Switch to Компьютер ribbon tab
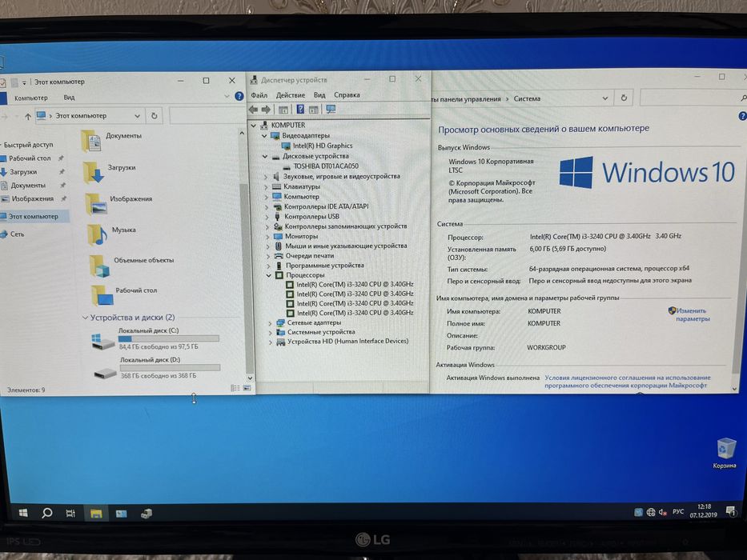The height and width of the screenshot is (560, 747). [31, 98]
